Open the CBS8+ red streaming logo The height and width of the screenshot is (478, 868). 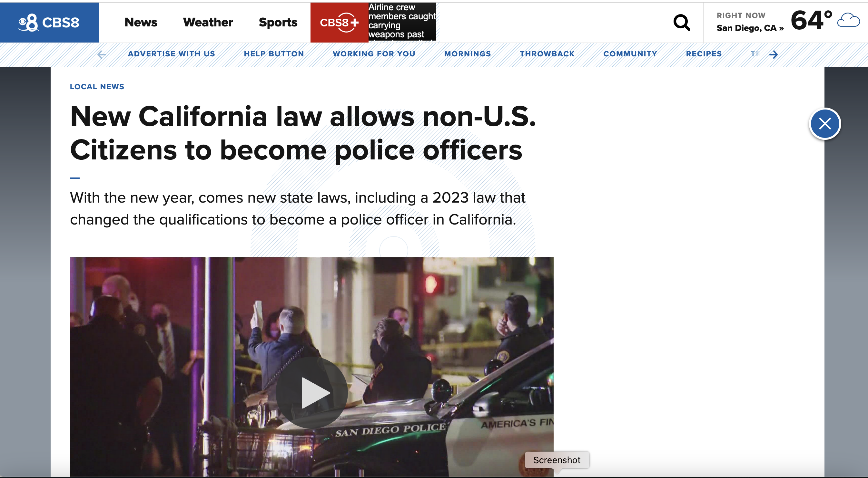339,23
